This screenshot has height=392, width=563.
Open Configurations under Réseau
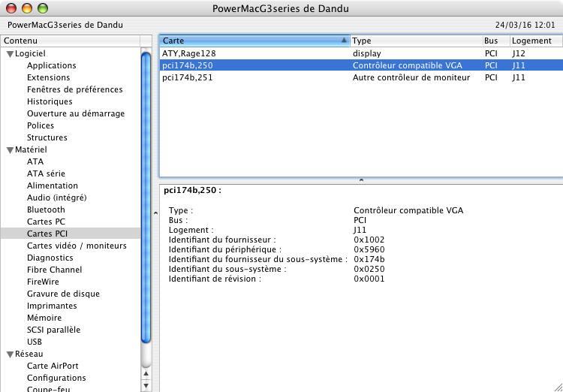tap(56, 378)
